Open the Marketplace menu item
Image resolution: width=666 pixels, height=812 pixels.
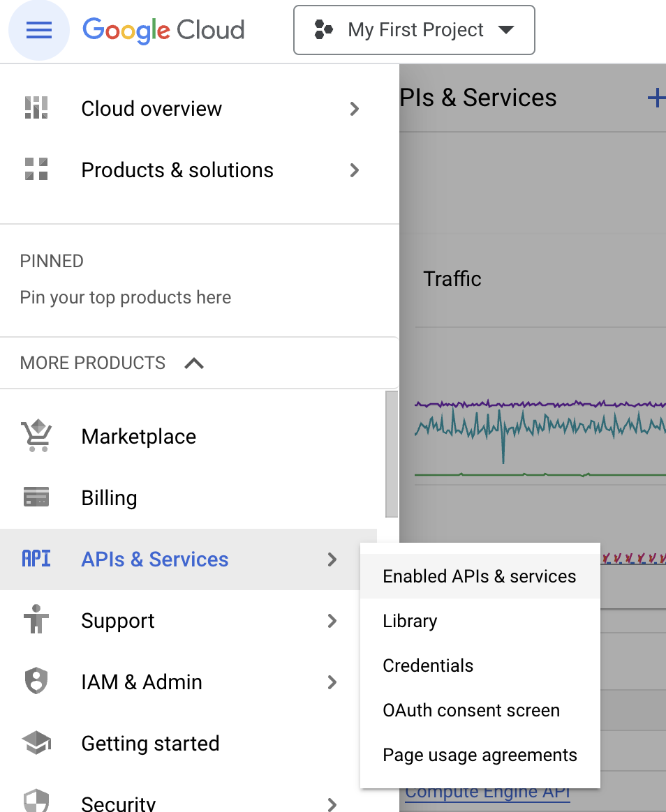tap(188, 436)
